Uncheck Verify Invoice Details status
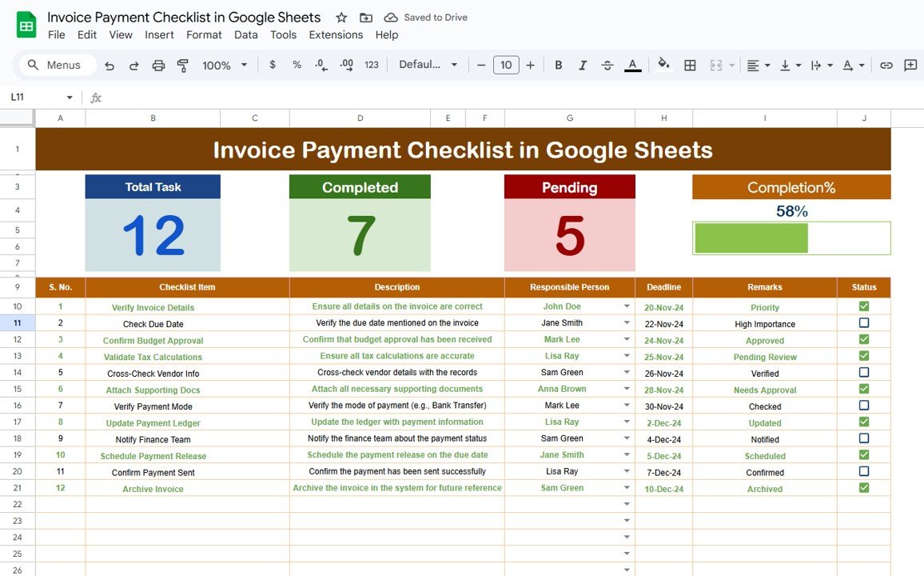The image size is (924, 576). pos(864,306)
